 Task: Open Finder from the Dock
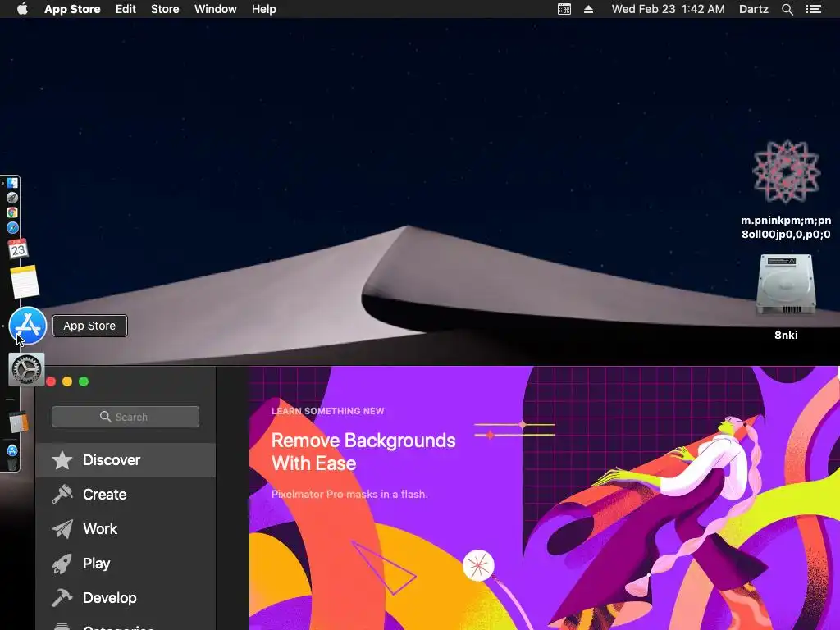click(12, 183)
